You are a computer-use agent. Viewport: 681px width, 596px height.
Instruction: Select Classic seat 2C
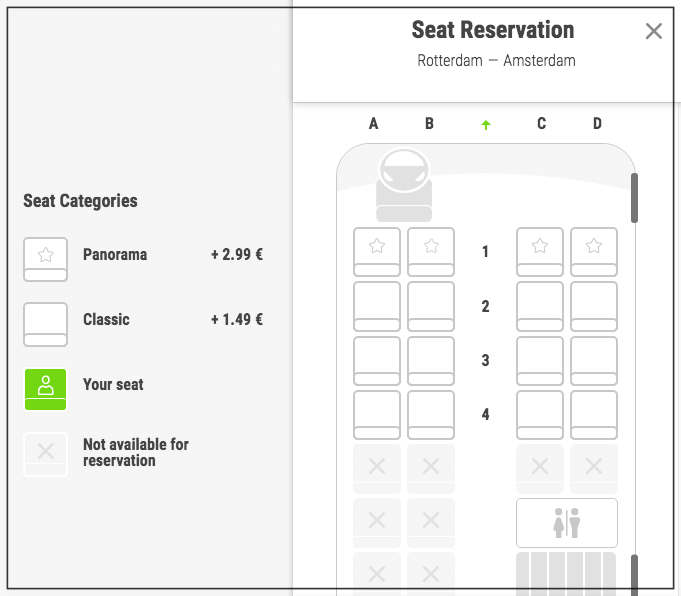(x=540, y=306)
